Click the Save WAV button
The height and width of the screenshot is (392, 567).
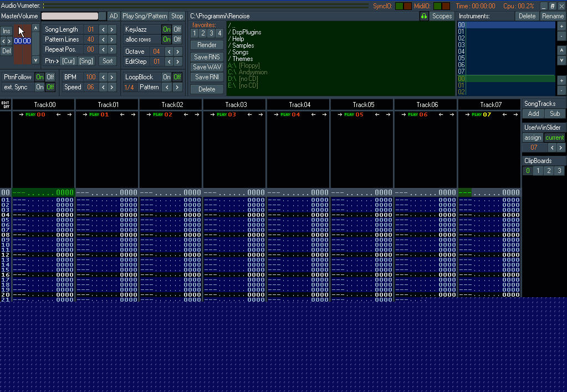[207, 67]
